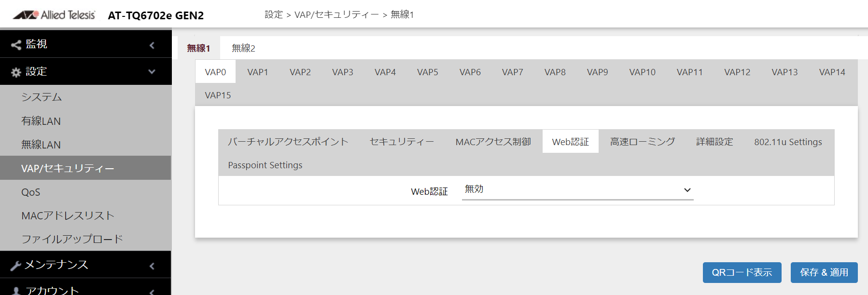The image size is (868, 295).
Task: Select the VAP1 tab
Action: point(258,72)
